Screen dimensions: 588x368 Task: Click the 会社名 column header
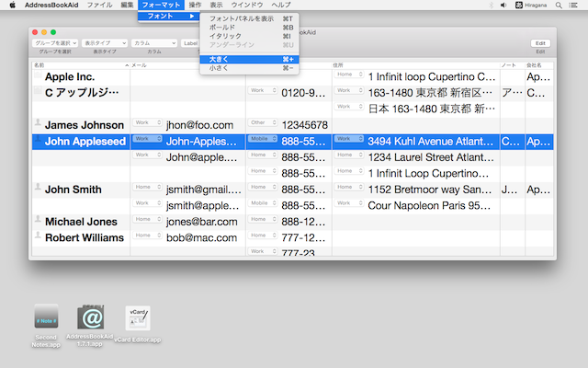click(539, 65)
